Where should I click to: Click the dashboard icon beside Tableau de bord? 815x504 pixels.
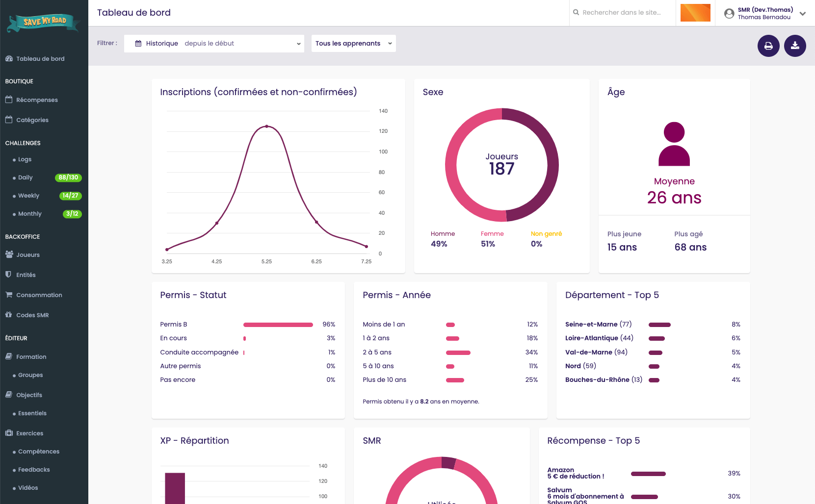(x=9, y=58)
